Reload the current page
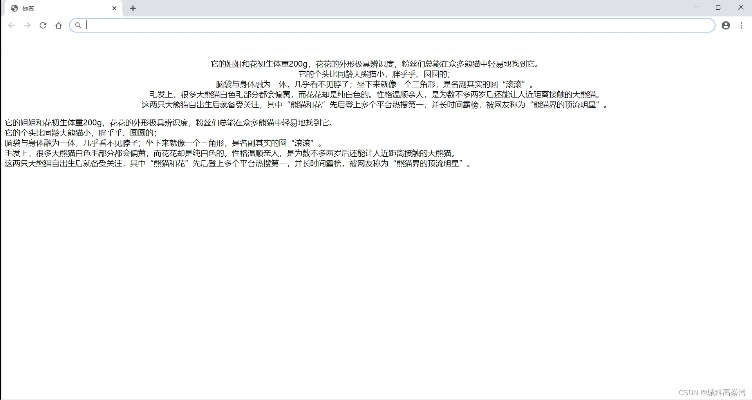Image resolution: width=752 pixels, height=400 pixels. [x=43, y=25]
